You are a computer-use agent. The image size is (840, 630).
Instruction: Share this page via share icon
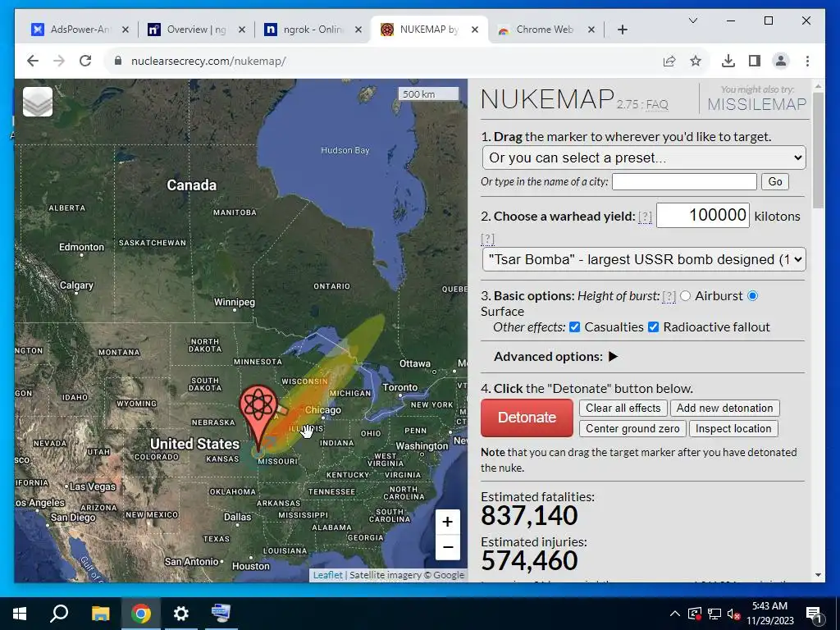point(669,61)
